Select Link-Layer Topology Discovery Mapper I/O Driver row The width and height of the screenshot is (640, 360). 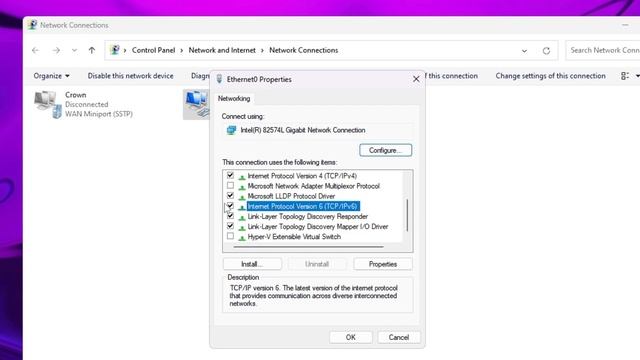pyautogui.click(x=318, y=227)
